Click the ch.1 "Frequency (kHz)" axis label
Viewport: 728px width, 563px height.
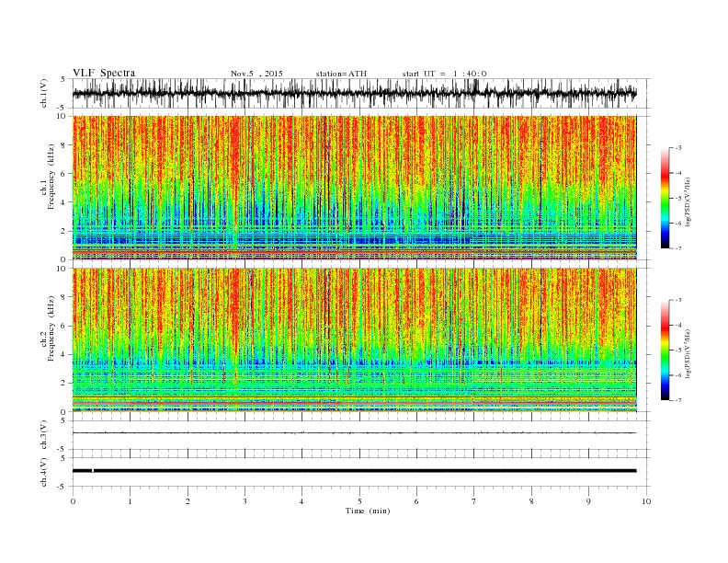51,177
